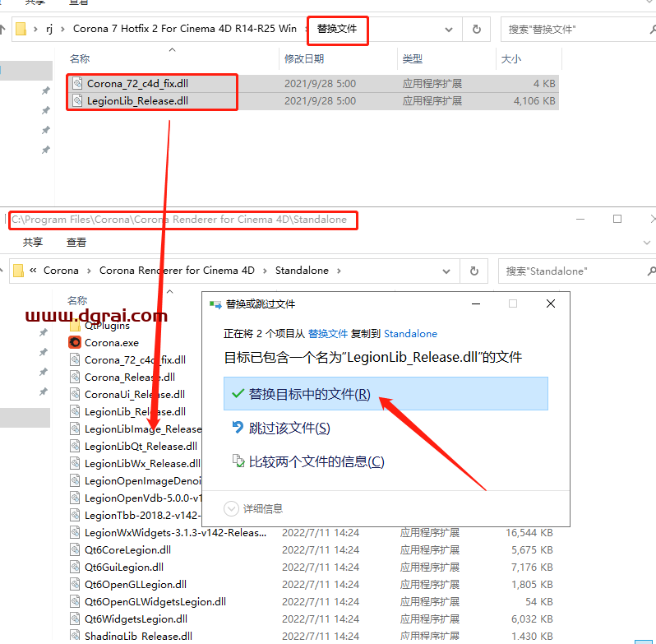
Task: Open Standalone address bar history dropdown
Action: pos(446,271)
